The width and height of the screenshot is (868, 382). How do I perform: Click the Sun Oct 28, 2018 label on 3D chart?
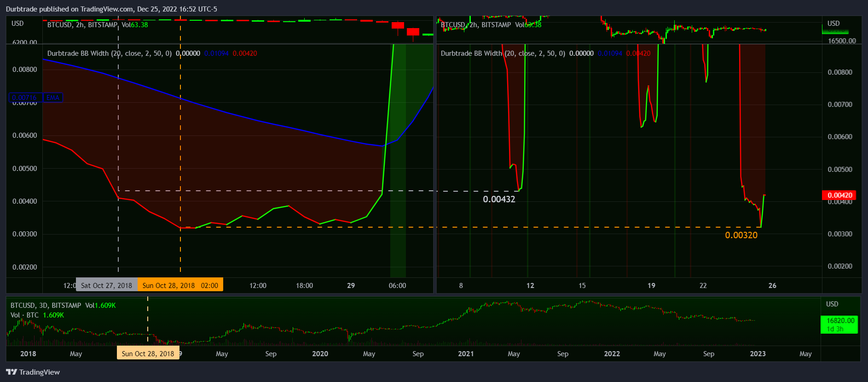(x=148, y=353)
